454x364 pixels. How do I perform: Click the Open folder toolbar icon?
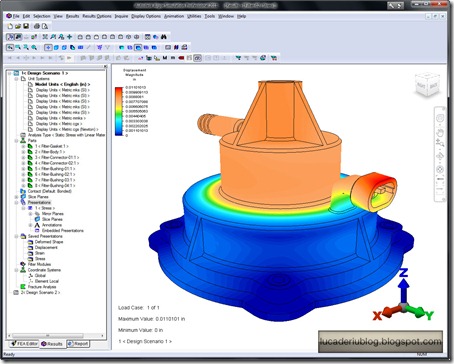pos(18,26)
